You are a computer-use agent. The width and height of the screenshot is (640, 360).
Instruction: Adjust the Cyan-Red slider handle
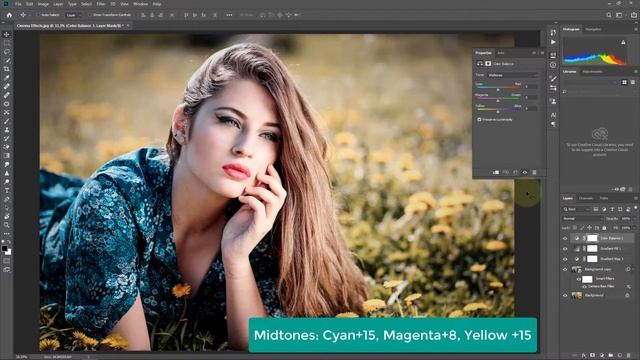[x=498, y=89]
